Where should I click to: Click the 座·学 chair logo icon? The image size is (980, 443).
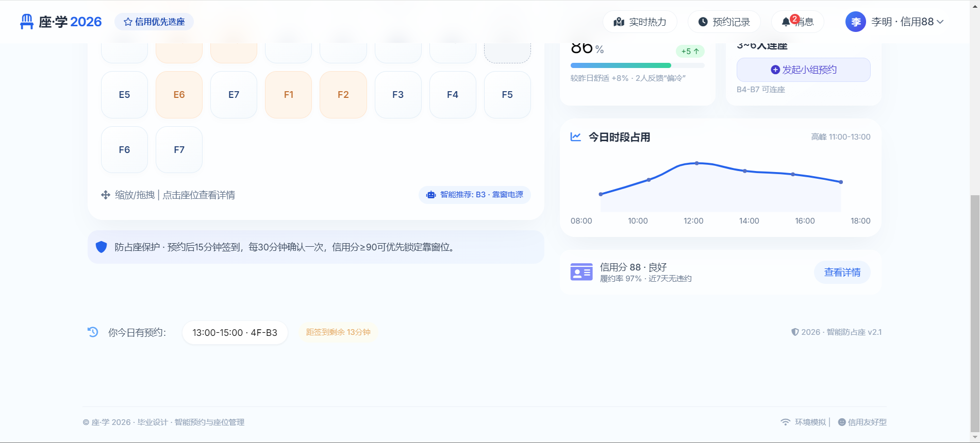point(27,22)
